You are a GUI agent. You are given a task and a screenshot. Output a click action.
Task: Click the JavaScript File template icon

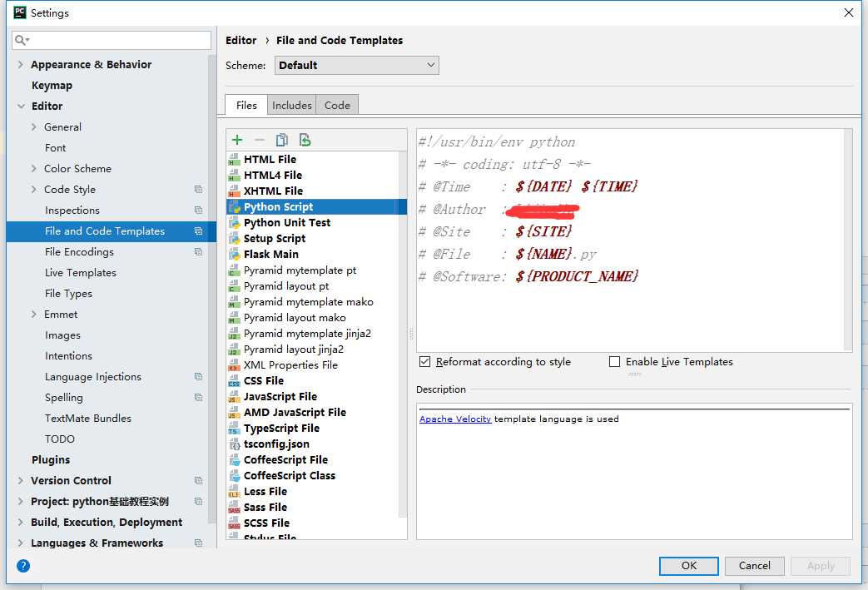pos(234,397)
